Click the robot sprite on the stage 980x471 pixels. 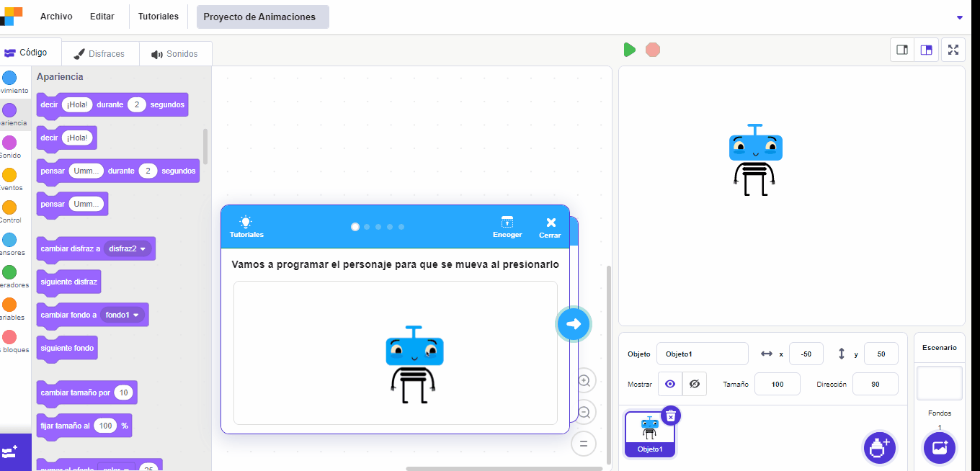point(755,159)
